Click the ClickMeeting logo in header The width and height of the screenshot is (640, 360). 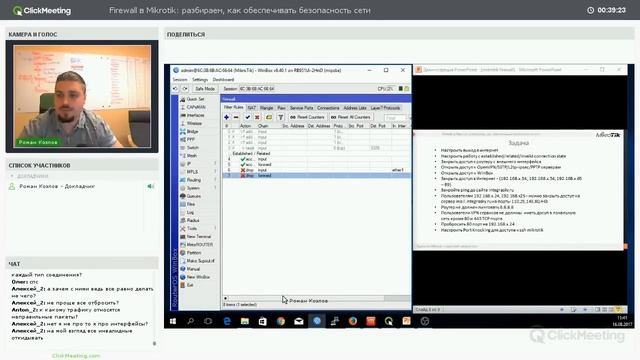click(x=42, y=11)
